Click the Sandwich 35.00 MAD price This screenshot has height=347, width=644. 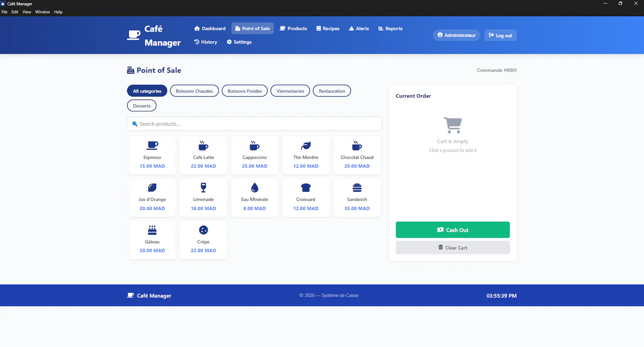[x=357, y=208]
